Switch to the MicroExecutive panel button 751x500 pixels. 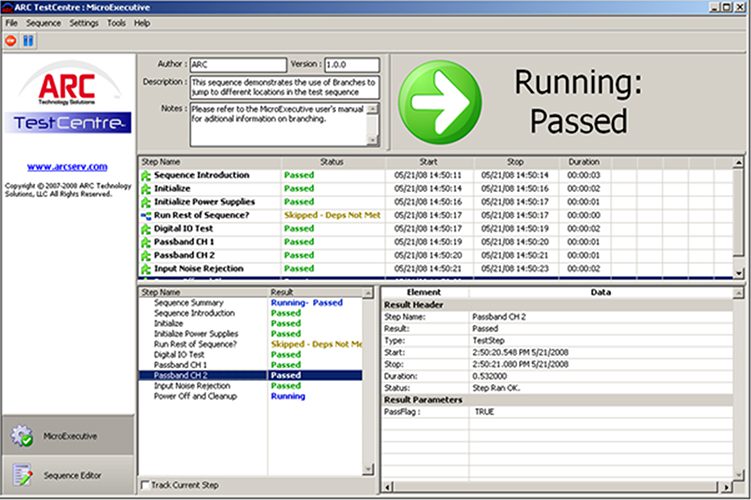pos(68,435)
